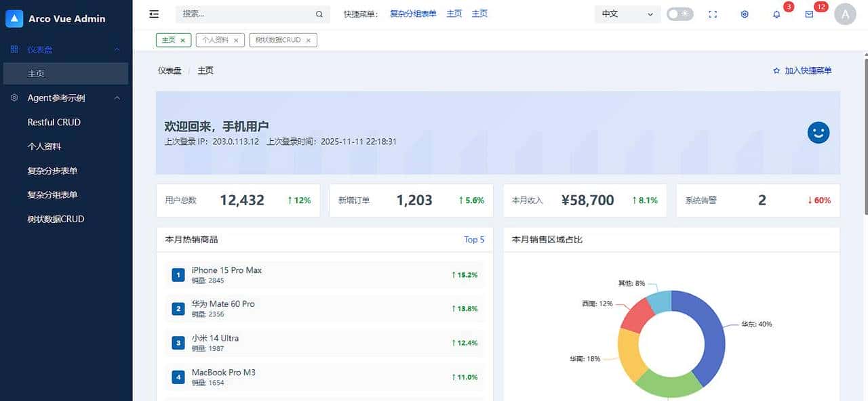Toggle the dark mode switch
Viewport: 868px width, 401px height.
pyautogui.click(x=679, y=13)
